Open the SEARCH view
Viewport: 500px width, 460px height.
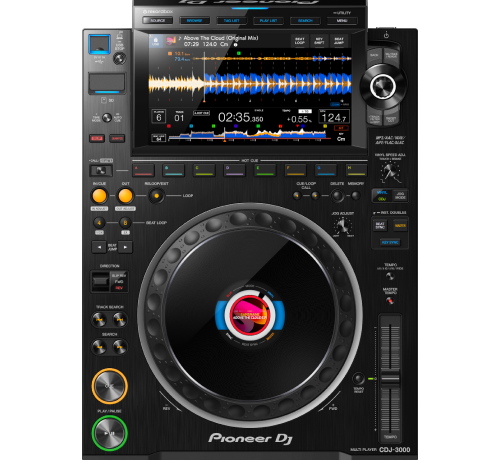click(x=305, y=21)
